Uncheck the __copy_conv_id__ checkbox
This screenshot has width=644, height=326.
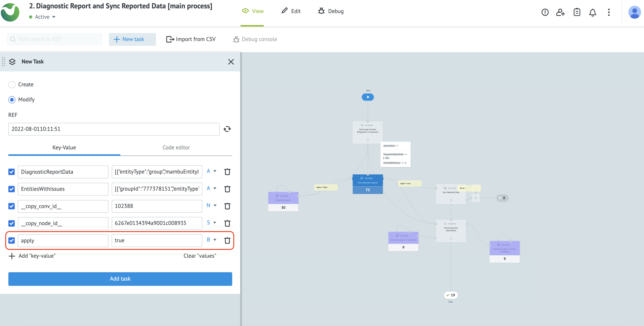[11, 206]
